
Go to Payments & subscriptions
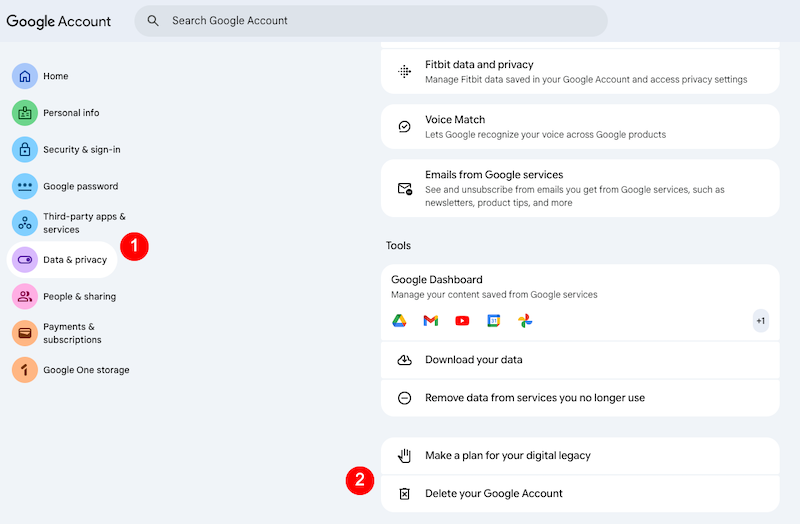coord(57,333)
